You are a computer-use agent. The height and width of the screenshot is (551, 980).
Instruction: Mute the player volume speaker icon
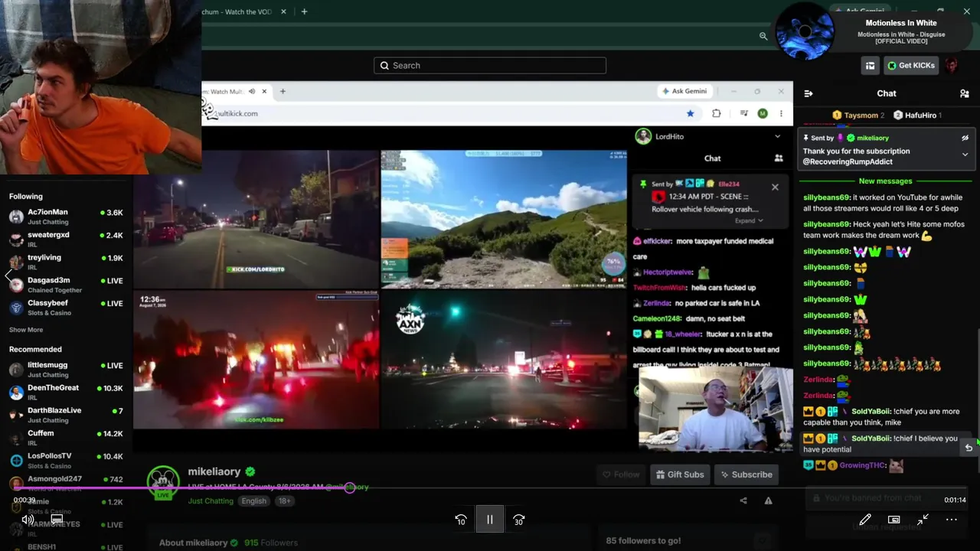[28, 520]
